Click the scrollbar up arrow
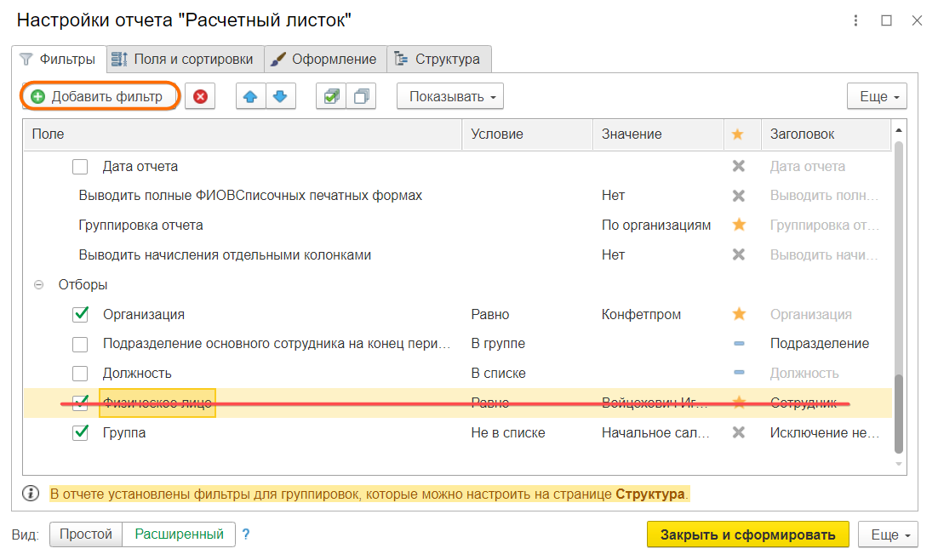Viewport: 938px width, 560px height. click(x=899, y=130)
